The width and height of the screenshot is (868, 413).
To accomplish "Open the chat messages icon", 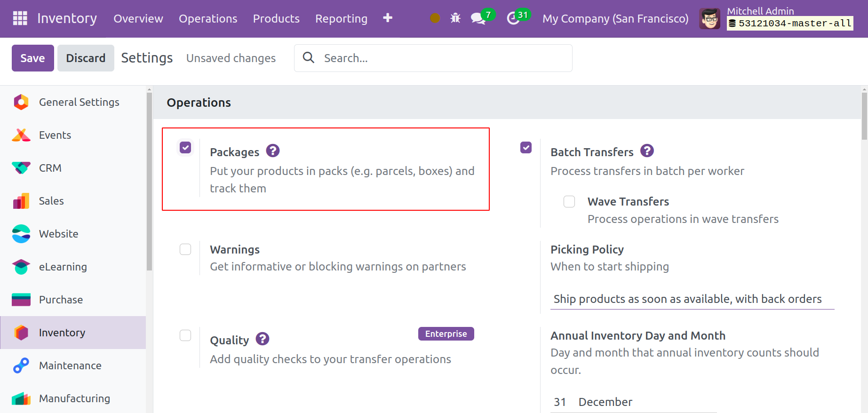I will click(478, 18).
